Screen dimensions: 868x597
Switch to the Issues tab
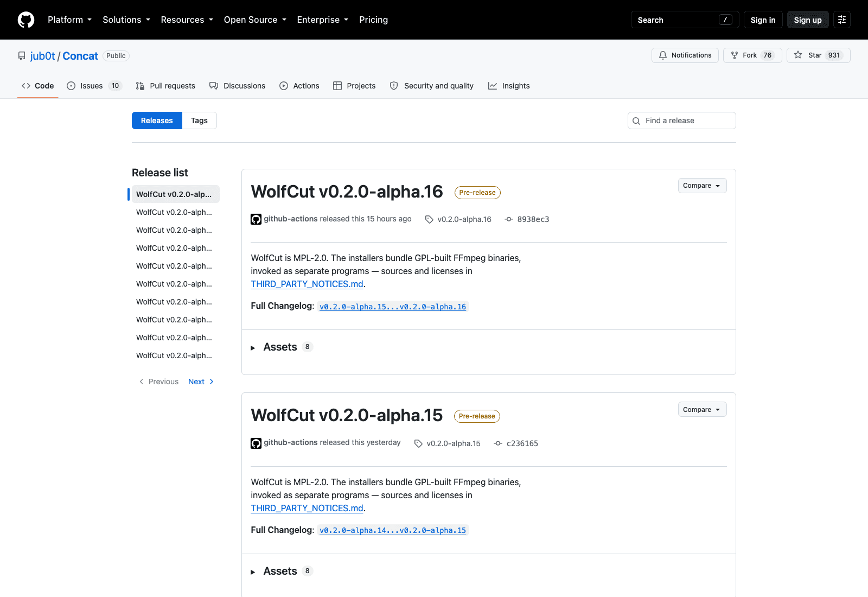coord(94,86)
